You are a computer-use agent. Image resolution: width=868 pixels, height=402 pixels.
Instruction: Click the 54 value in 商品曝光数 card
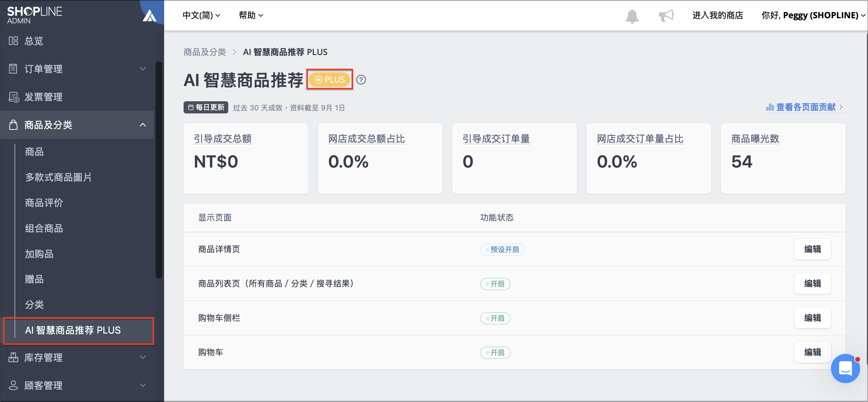pyautogui.click(x=742, y=161)
